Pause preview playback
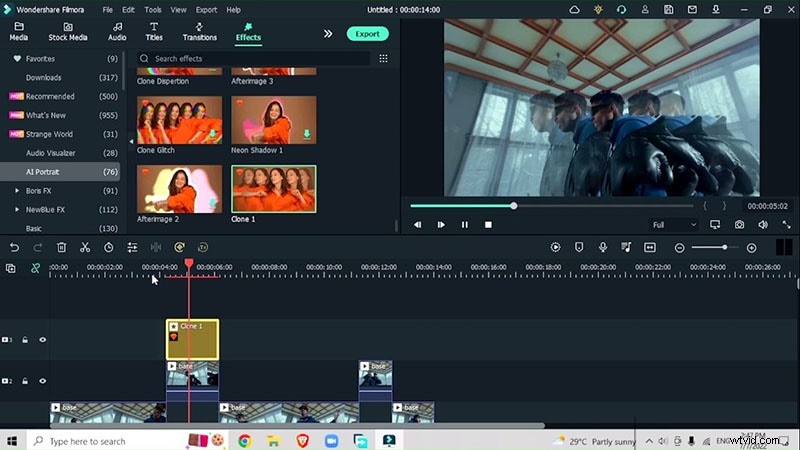Image resolution: width=800 pixels, height=450 pixels. pos(464,224)
